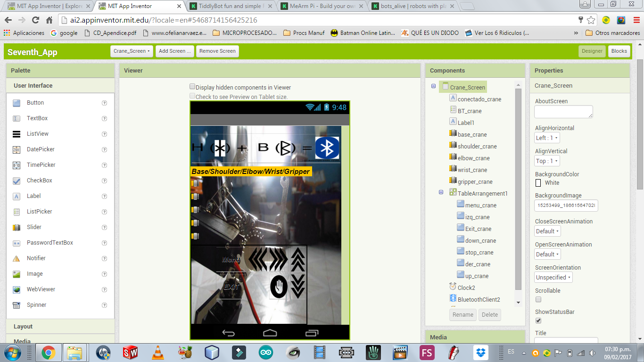Open the Layout palette section
Viewport: 644px width, 362px height.
pos(60,326)
